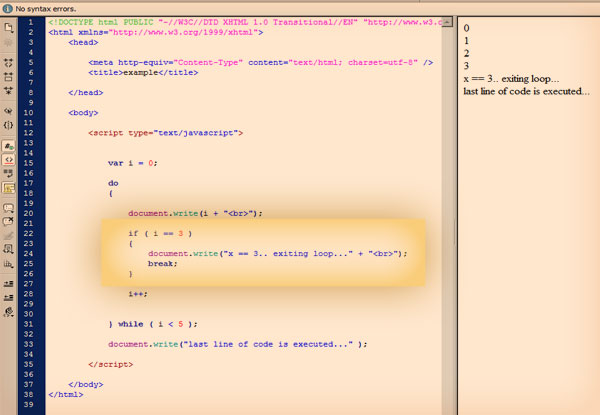Open the Apply Comment dropdown

8,208
